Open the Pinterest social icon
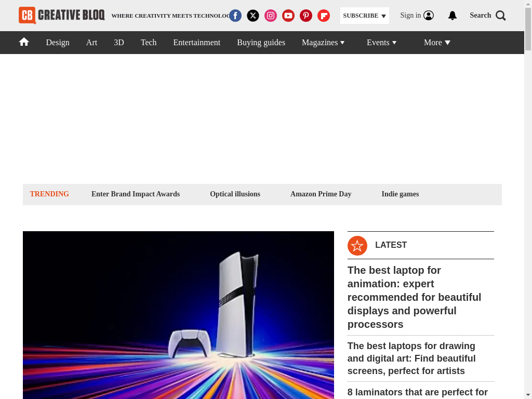This screenshot has height=399, width=532. [x=305, y=16]
